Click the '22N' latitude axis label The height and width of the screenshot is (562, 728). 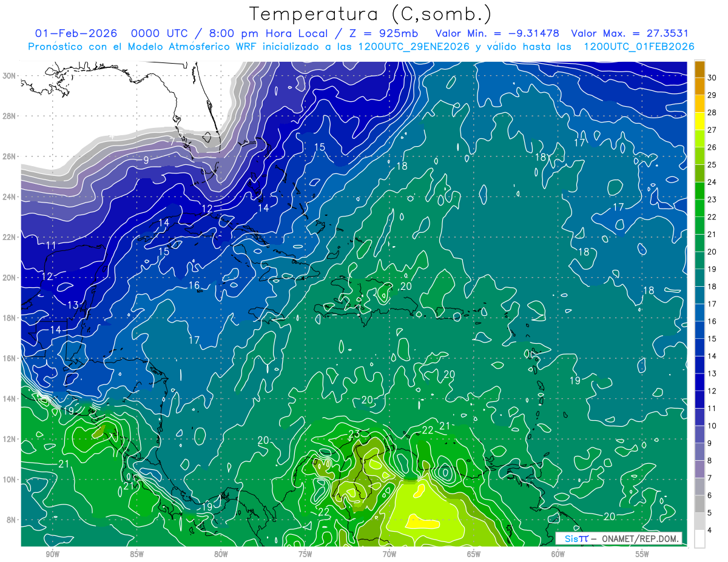tap(10, 237)
